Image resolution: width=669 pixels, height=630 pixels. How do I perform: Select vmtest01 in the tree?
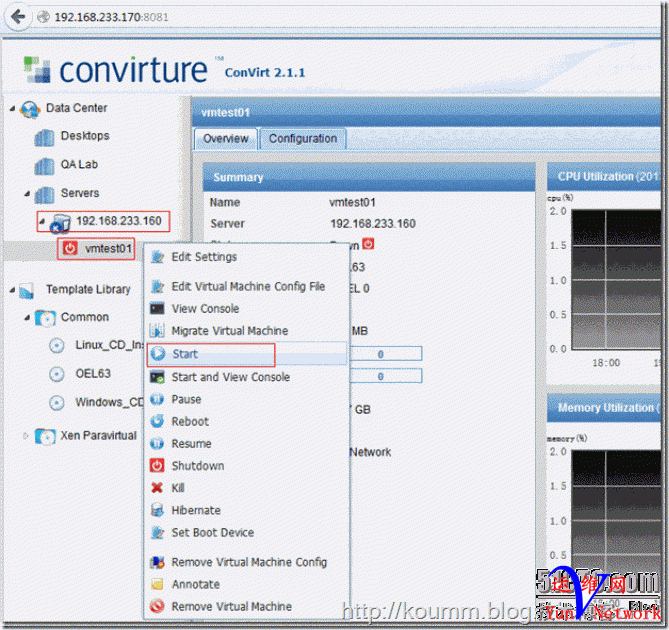[108, 248]
